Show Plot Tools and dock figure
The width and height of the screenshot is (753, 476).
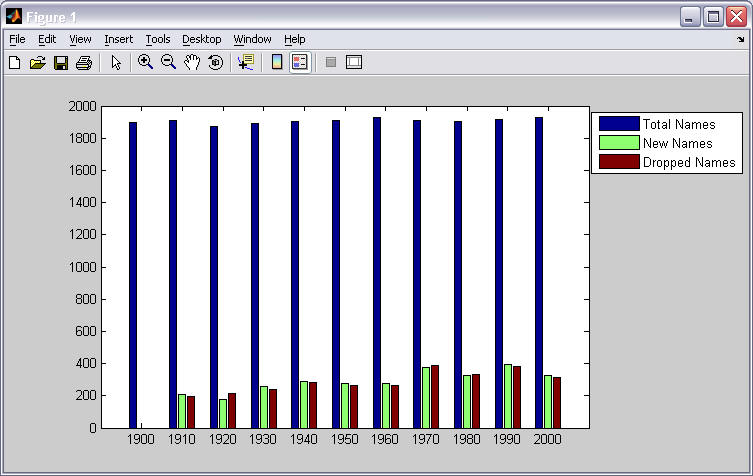click(x=353, y=62)
